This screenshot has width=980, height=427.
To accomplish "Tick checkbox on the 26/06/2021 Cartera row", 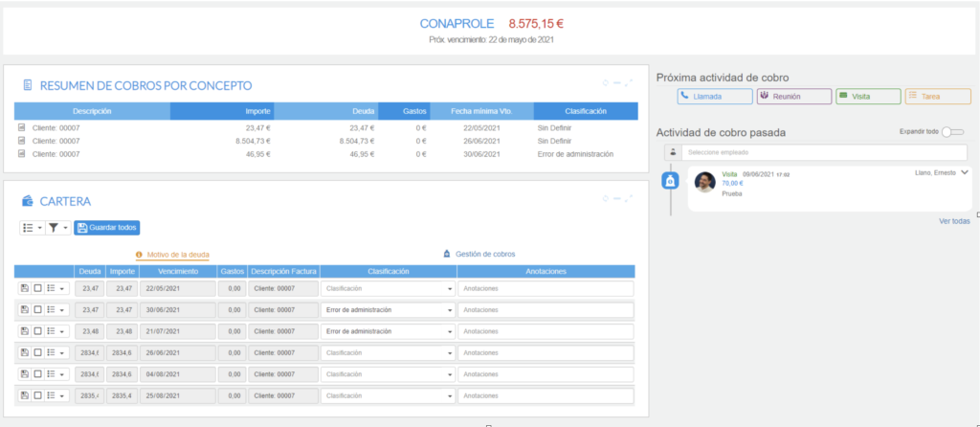I will pos(37,352).
